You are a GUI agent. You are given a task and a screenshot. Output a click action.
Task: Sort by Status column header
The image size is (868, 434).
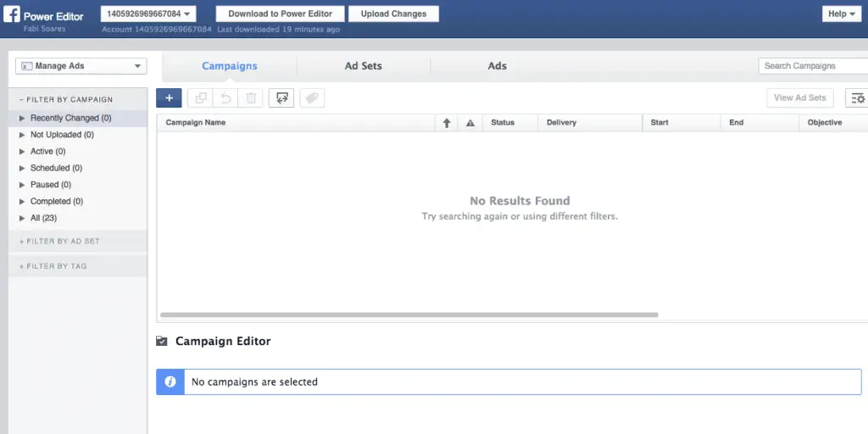click(x=509, y=123)
